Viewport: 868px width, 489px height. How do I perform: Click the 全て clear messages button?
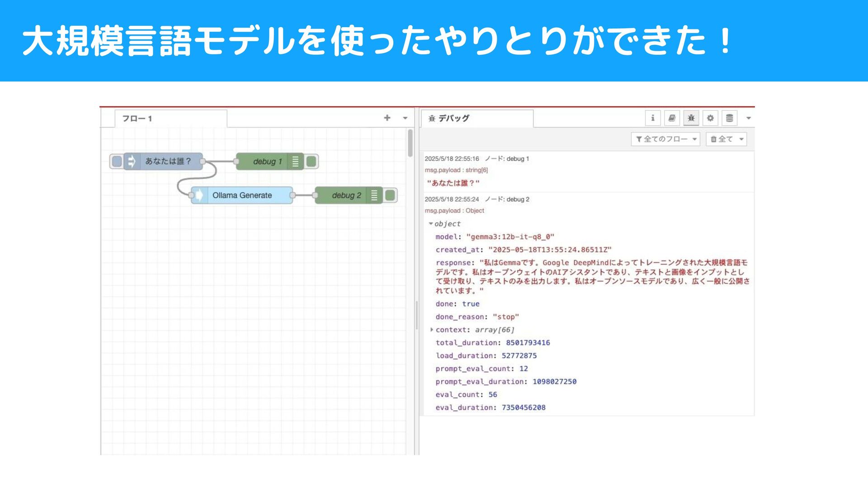coord(722,139)
